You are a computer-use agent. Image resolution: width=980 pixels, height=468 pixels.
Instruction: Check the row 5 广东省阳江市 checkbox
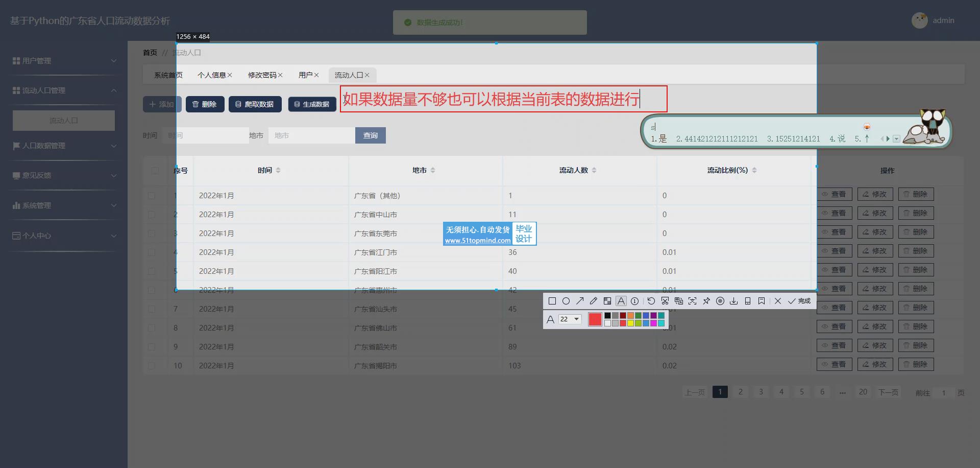tap(152, 271)
